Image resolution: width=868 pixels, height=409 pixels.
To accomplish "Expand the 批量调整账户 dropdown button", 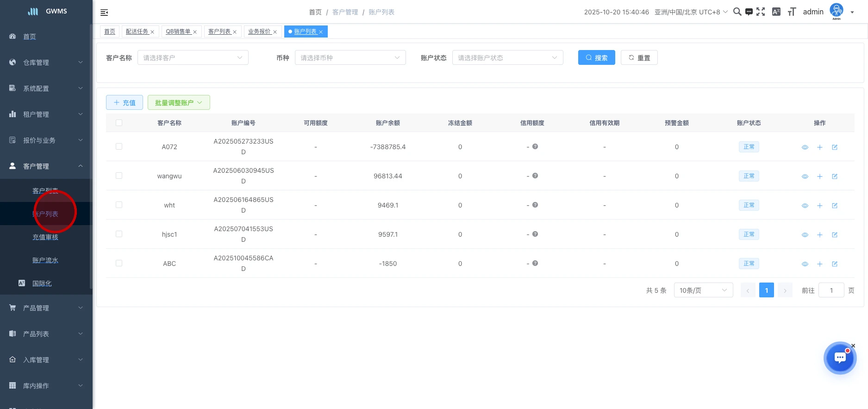I will pos(179,103).
